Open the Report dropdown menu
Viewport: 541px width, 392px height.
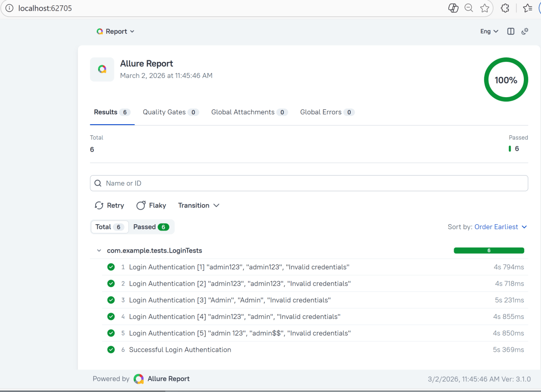[x=116, y=31]
